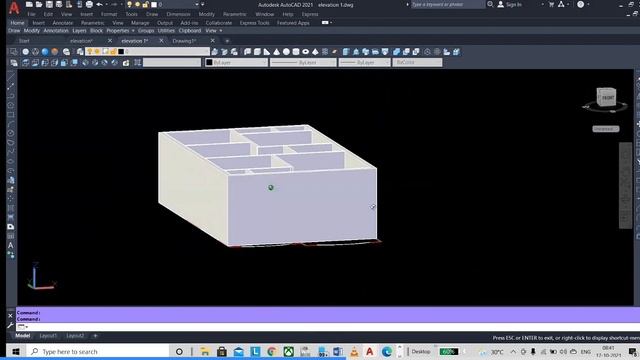Expand the Properties panel arrow
Image resolution: width=640 pixels, height=360 pixels.
(x=133, y=31)
